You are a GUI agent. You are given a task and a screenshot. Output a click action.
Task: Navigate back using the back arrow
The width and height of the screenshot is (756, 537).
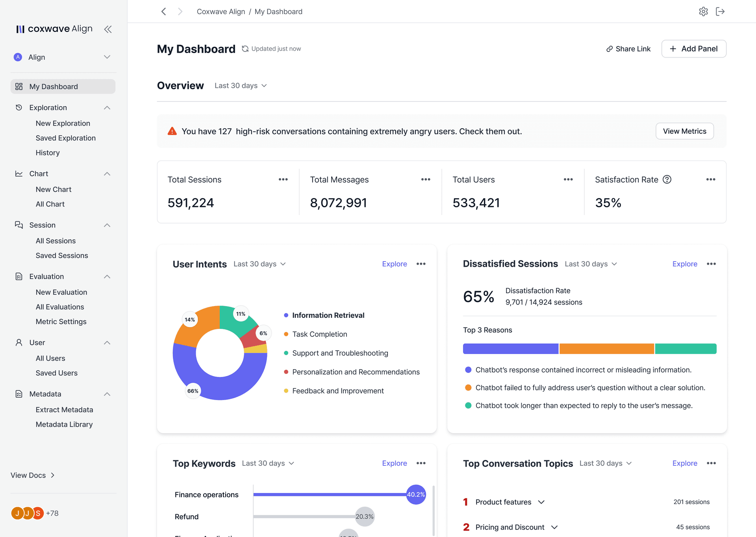[163, 11]
